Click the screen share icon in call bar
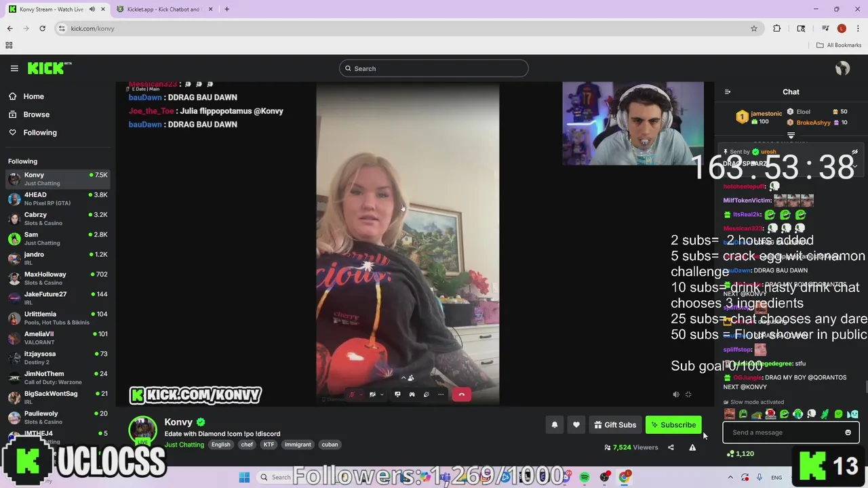The height and width of the screenshot is (488, 868). pos(397,394)
